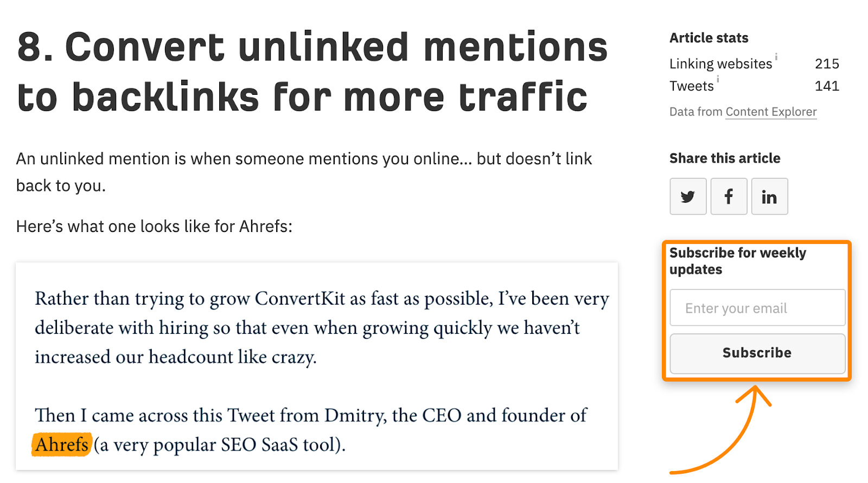Screen dimensions: 868x483
Task: Click the Tweets count 141
Action: [827, 86]
